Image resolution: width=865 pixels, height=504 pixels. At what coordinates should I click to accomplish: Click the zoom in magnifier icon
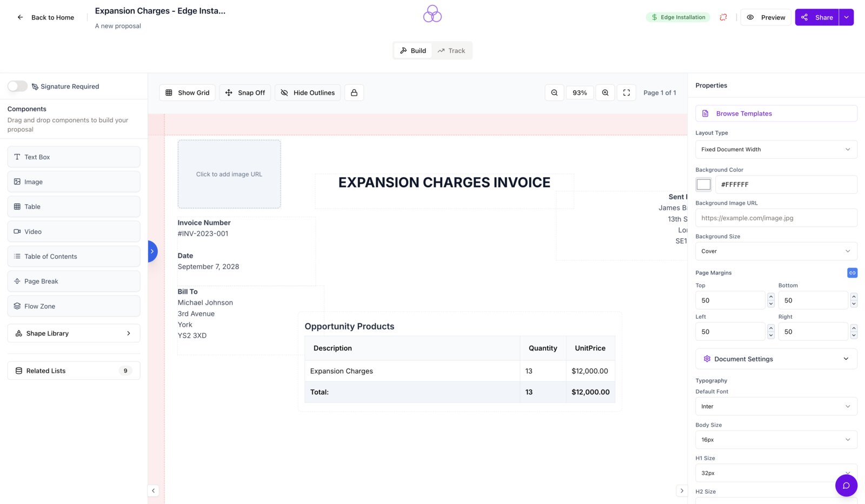click(x=605, y=92)
